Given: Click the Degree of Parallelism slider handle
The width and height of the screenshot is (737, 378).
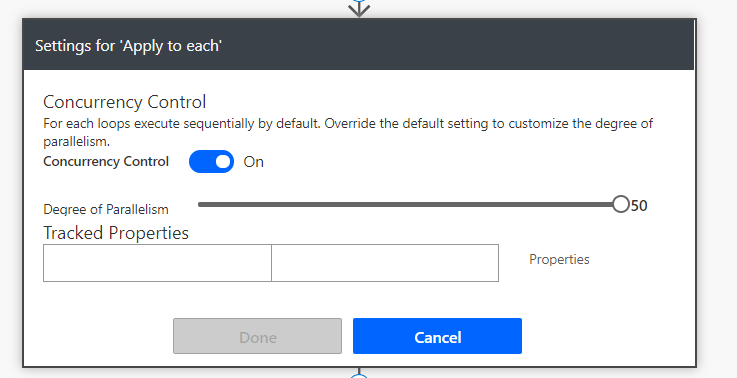Looking at the screenshot, I should pyautogui.click(x=620, y=205).
